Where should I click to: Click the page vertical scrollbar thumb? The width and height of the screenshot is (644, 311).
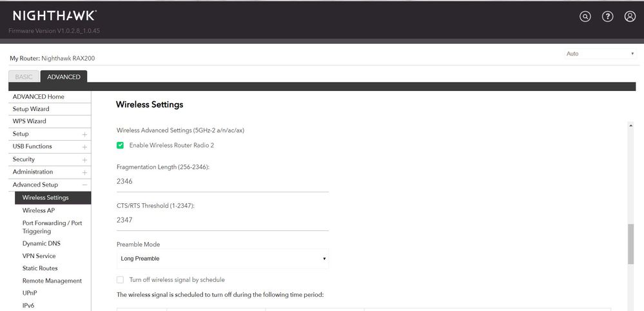tap(630, 243)
